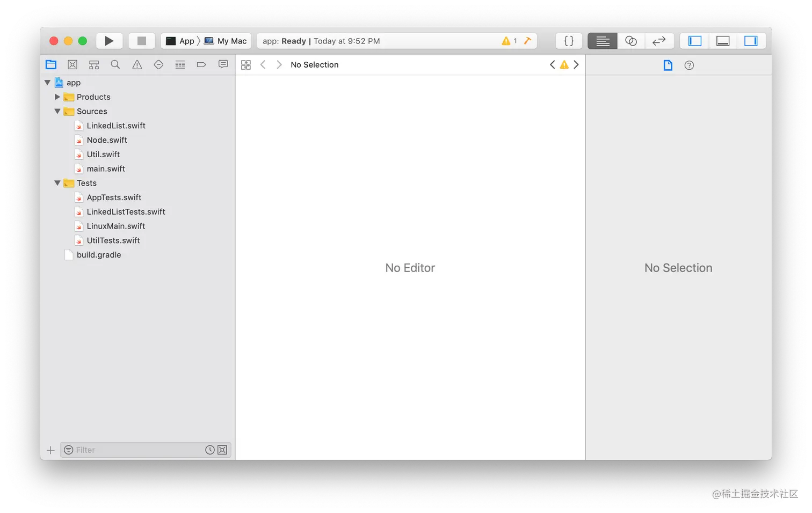Collapse the Tests folder
Viewport: 812px width, 513px height.
[x=57, y=183]
